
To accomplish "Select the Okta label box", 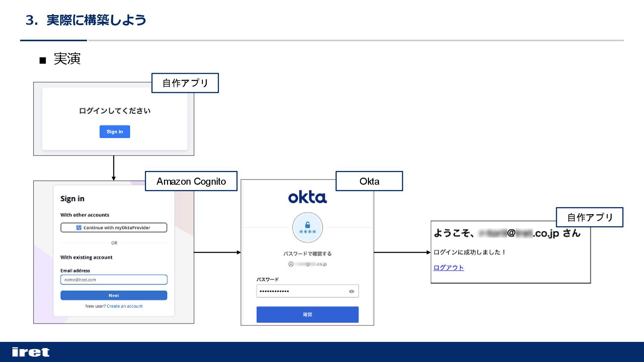I will 369,181.
